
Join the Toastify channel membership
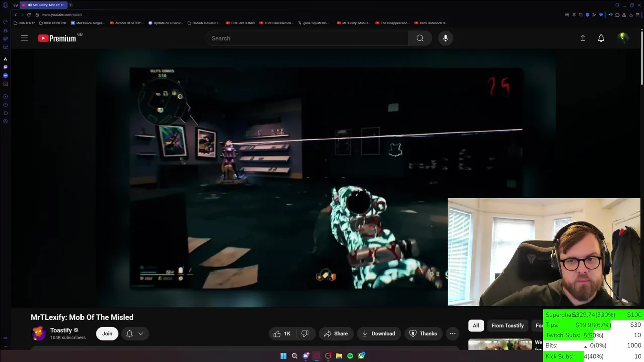click(107, 334)
